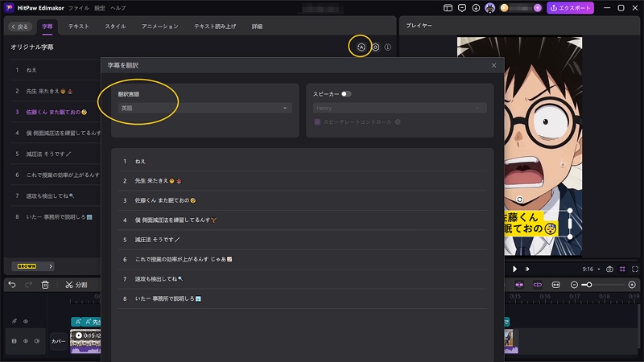The height and width of the screenshot is (362, 644).
Task: Click the 0:17 mark on the timeline ruler
Action: pos(574,296)
